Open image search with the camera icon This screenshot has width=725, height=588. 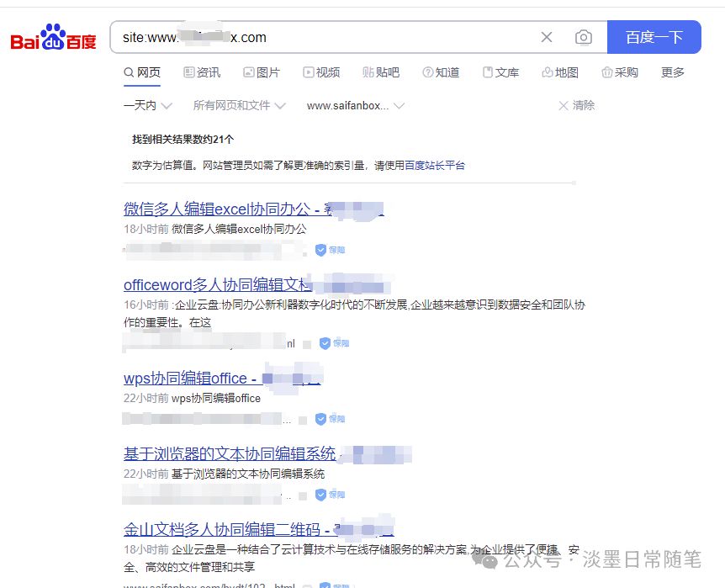click(x=584, y=37)
